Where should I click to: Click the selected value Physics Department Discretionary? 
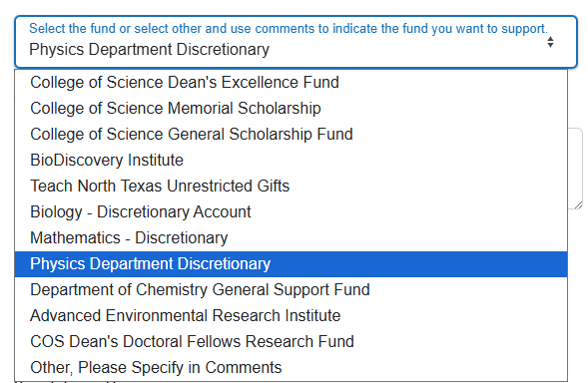pos(150,50)
